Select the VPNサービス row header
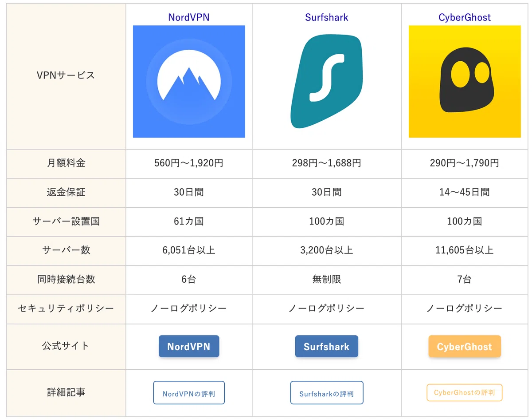532x419 pixels. coord(66,76)
